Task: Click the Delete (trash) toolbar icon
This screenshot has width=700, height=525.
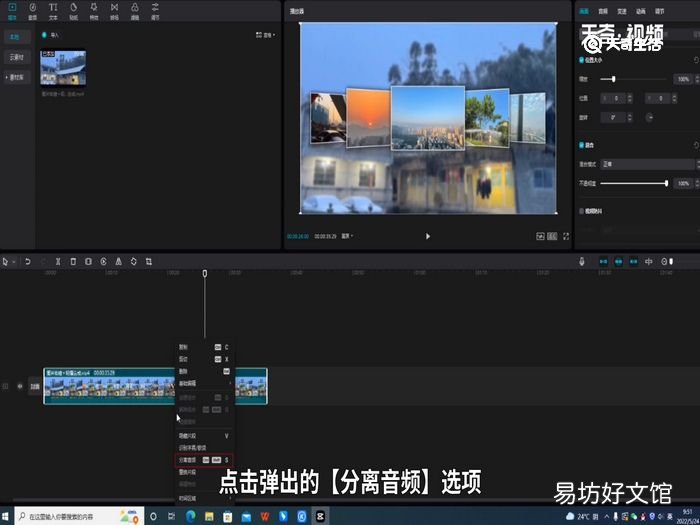Action: tap(73, 262)
